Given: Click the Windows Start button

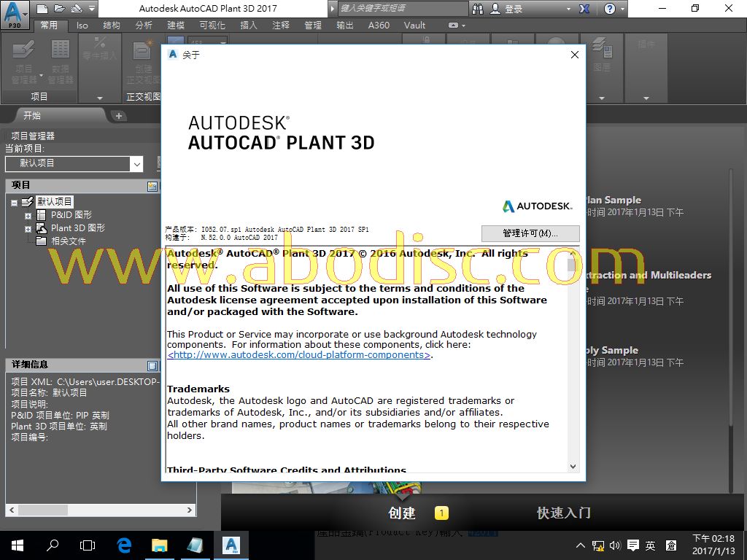Looking at the screenshot, I should (x=18, y=545).
